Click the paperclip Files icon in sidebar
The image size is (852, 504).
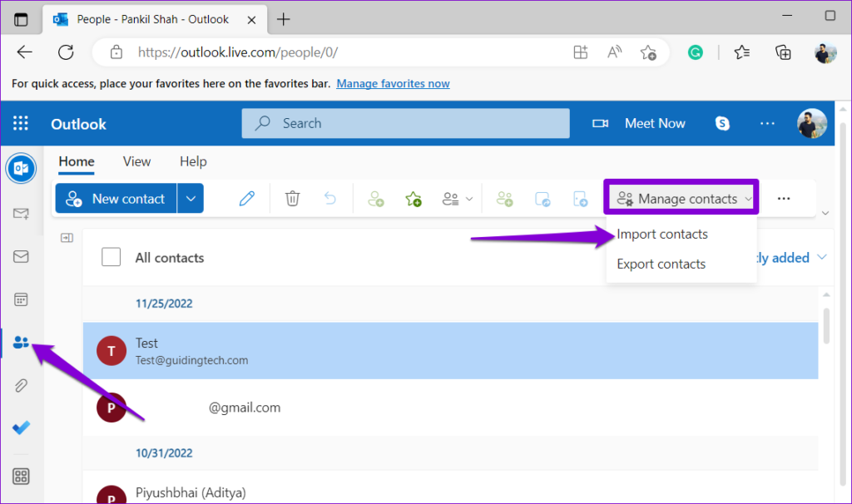(x=21, y=384)
